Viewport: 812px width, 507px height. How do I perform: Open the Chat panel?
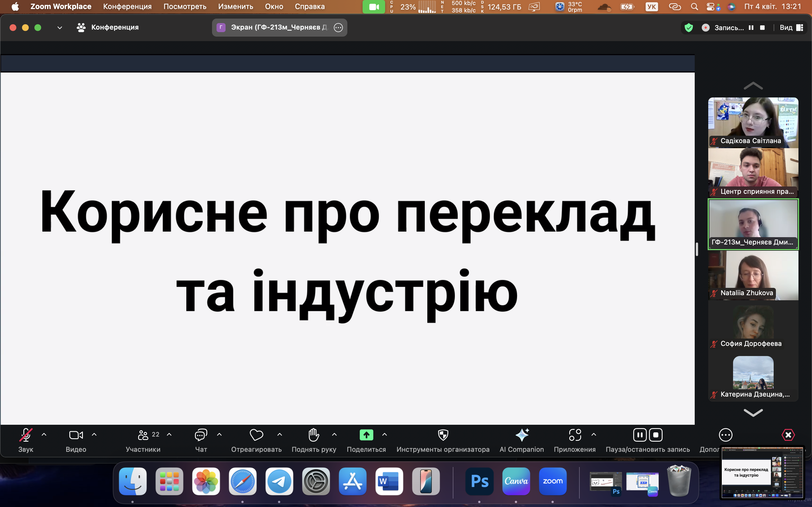pos(201,435)
